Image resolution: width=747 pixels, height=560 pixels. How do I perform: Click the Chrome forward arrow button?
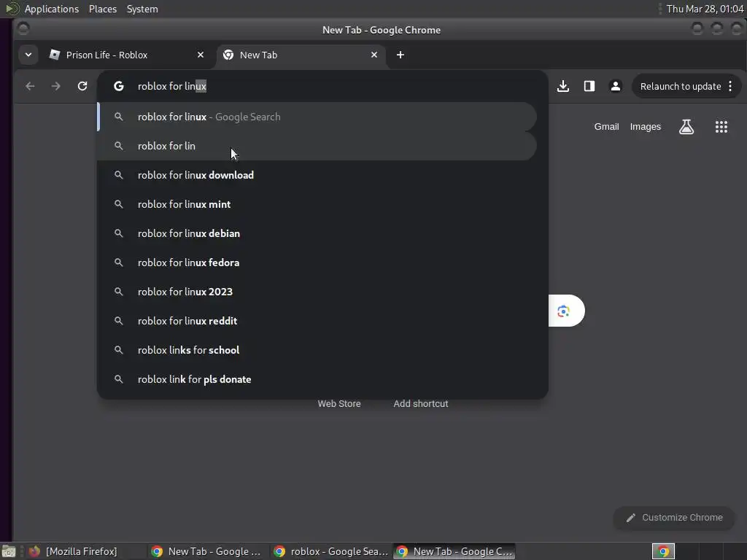(x=55, y=86)
